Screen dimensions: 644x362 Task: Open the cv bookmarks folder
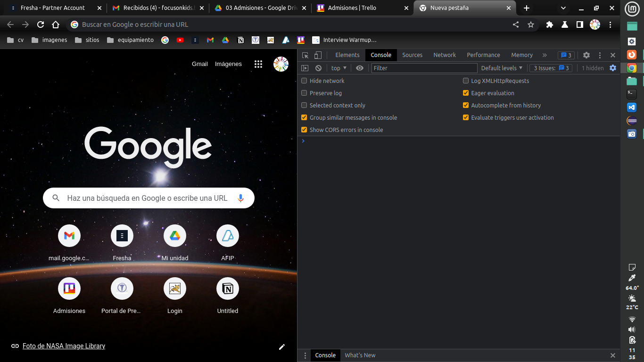click(16, 40)
